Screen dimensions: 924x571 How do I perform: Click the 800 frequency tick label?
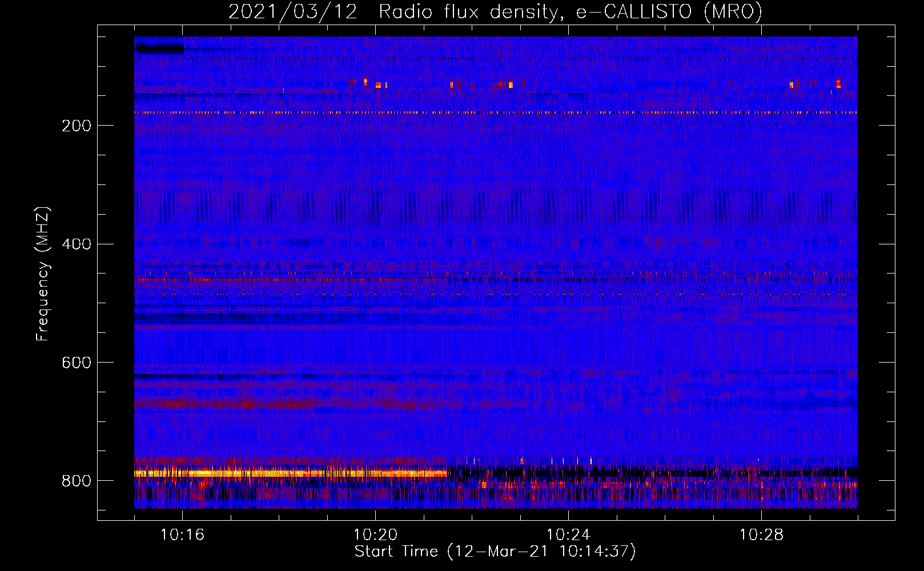point(77,481)
